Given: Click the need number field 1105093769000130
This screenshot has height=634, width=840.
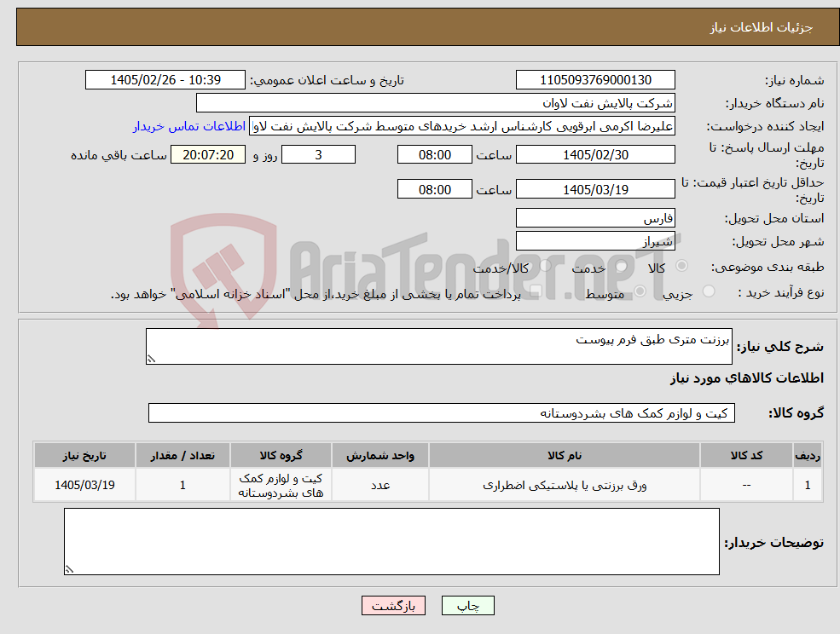Looking at the screenshot, I should pyautogui.click(x=595, y=80).
